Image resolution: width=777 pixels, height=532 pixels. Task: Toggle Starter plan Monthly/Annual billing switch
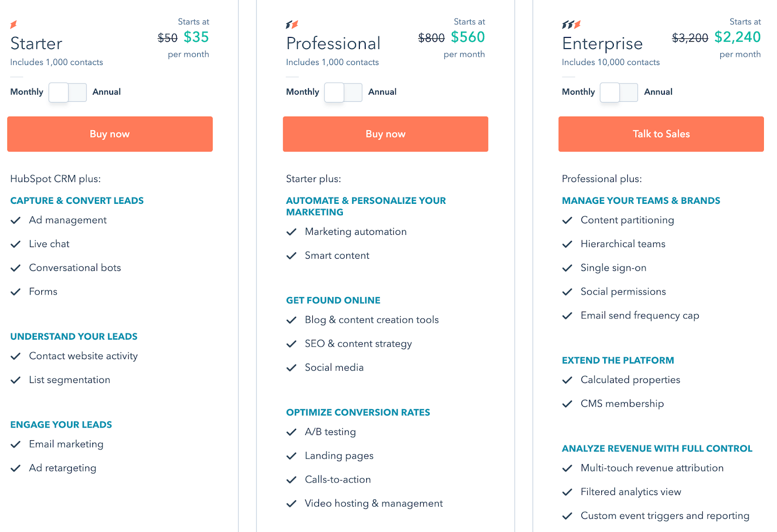(x=68, y=92)
